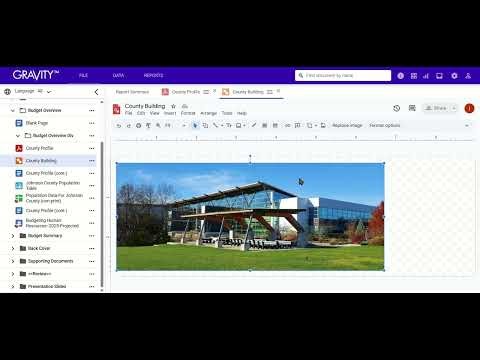Click the grid apps icon in header
The width and height of the screenshot is (480, 360).
[414, 76]
